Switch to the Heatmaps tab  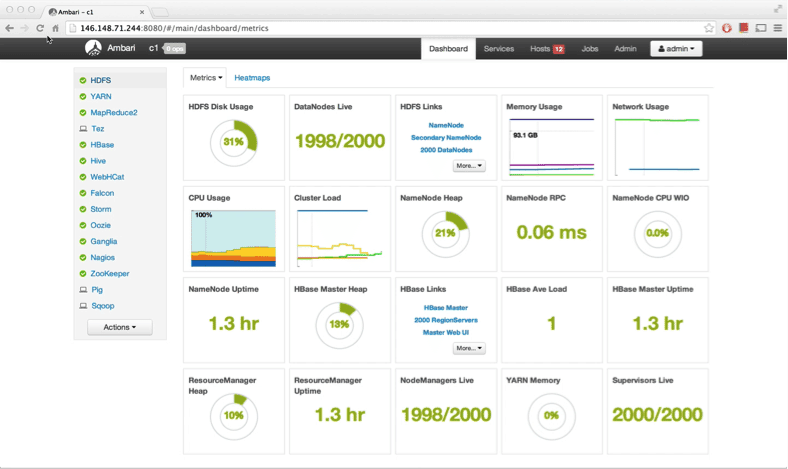click(x=252, y=77)
